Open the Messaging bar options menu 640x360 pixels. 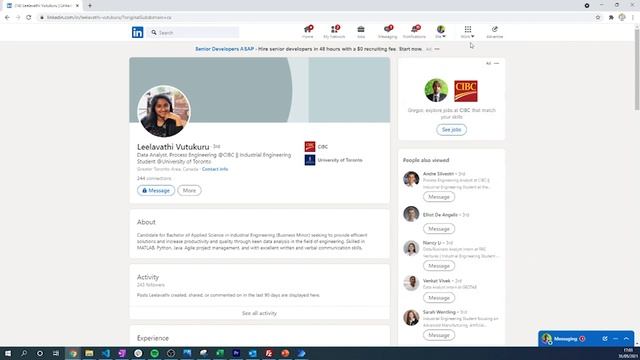[616, 339]
